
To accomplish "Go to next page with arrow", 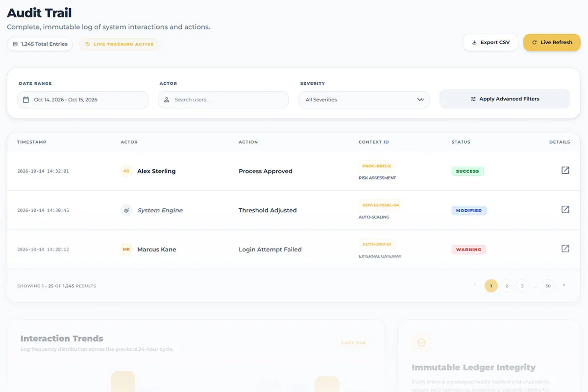I will [564, 285].
